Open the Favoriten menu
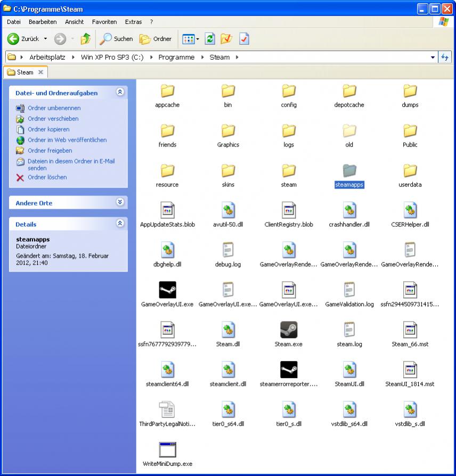456x476 pixels. click(104, 22)
